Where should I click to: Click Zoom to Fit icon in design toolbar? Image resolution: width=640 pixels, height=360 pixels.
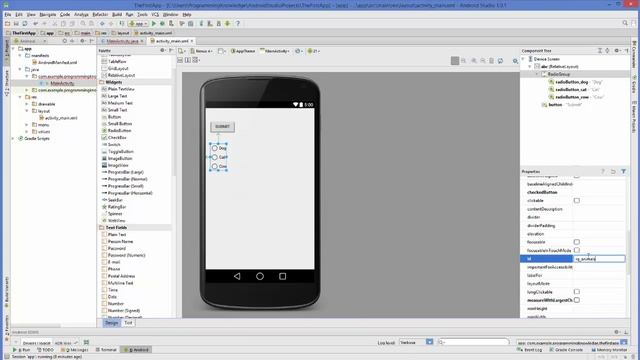455,61
